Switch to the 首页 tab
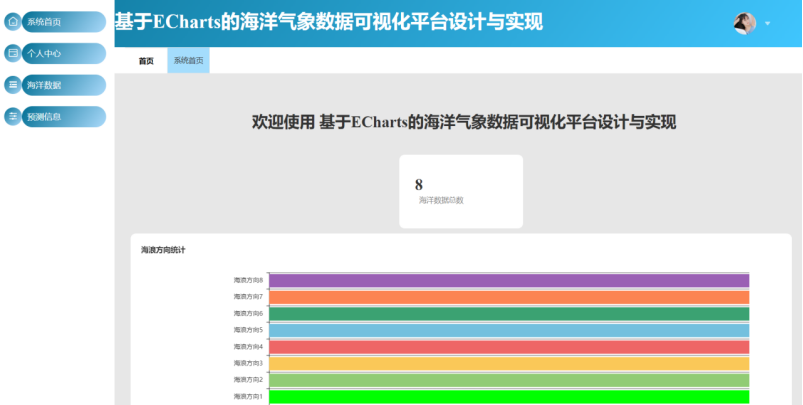 pos(146,61)
